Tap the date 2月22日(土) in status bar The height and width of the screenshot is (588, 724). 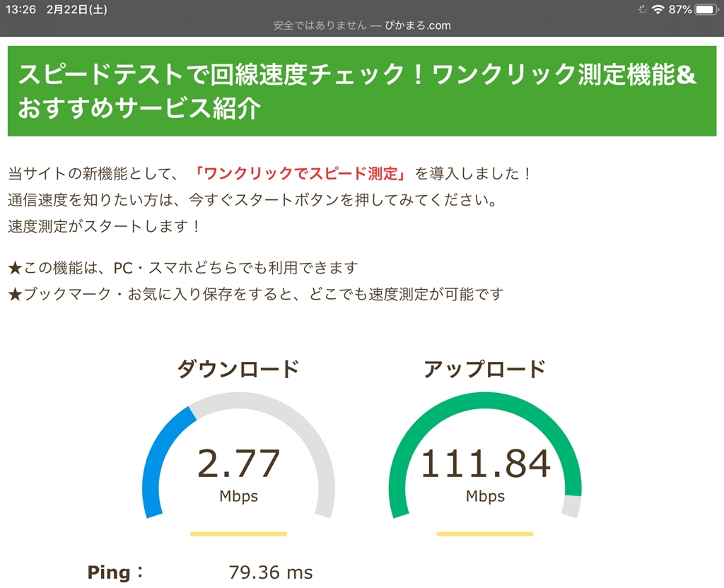point(77,9)
